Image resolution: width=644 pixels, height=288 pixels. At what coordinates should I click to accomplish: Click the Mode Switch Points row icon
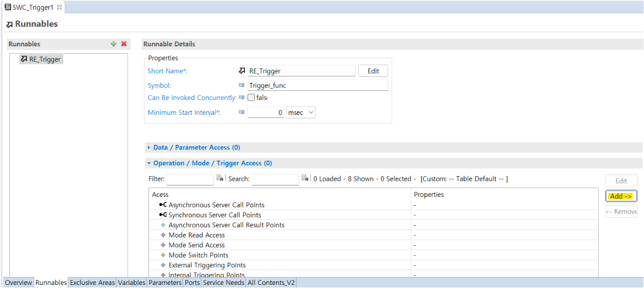[163, 255]
